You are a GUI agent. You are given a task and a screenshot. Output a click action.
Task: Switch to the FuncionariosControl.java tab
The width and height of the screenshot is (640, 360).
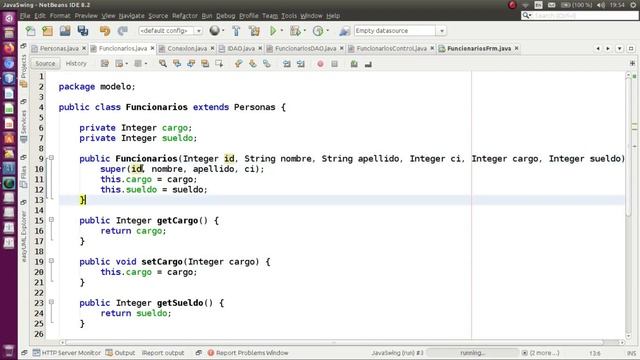[x=391, y=49]
